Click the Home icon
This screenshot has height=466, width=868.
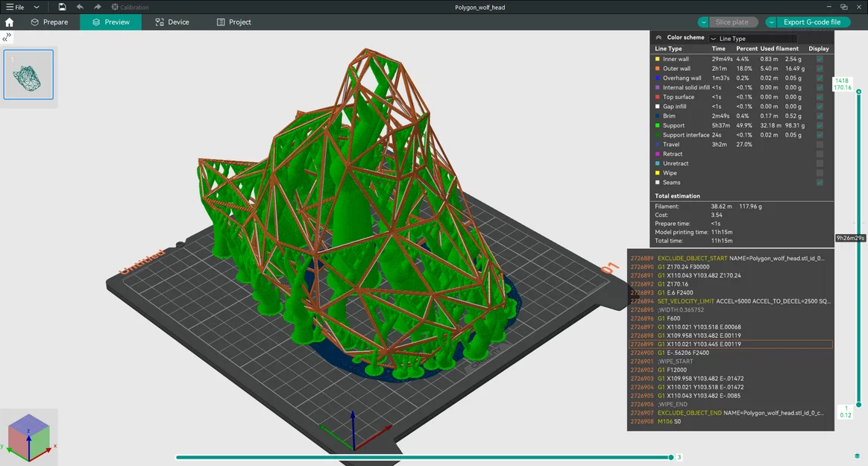8,22
